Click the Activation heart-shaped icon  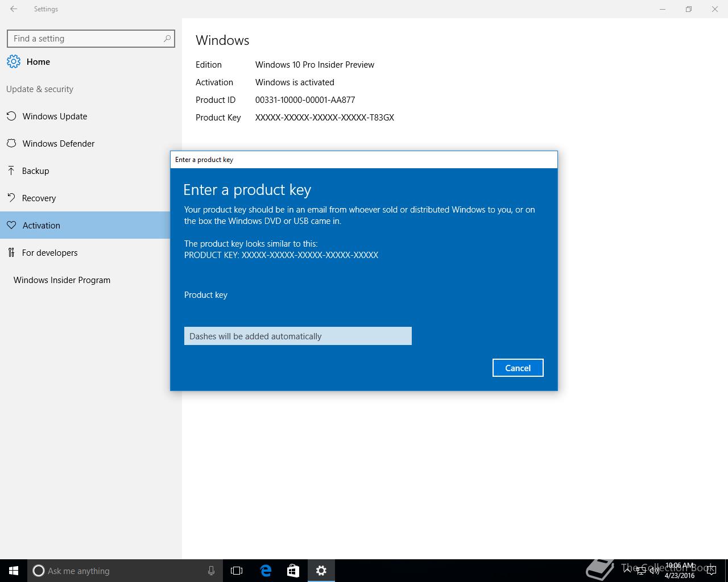pyautogui.click(x=11, y=225)
